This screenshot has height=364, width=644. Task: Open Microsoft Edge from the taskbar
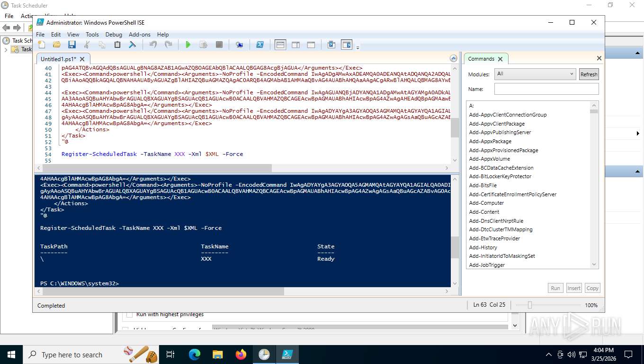click(x=195, y=355)
